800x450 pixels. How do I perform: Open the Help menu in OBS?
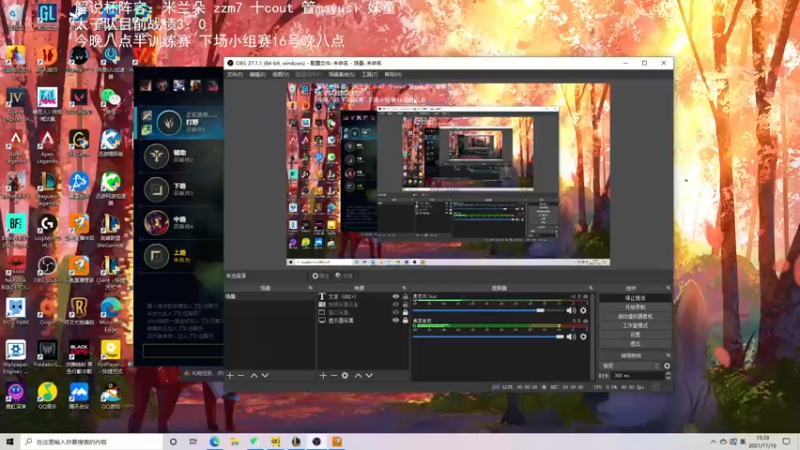tap(393, 74)
